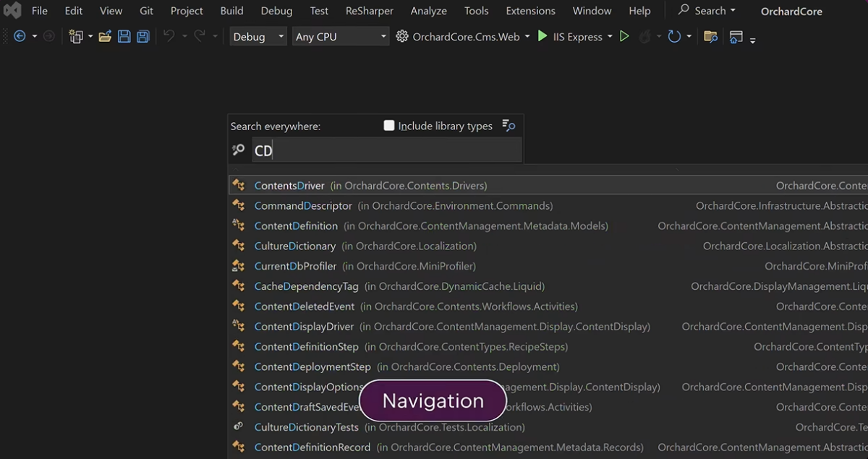Click the Visual Studio logo icon
Screen dimensions: 868x459
click(12, 11)
